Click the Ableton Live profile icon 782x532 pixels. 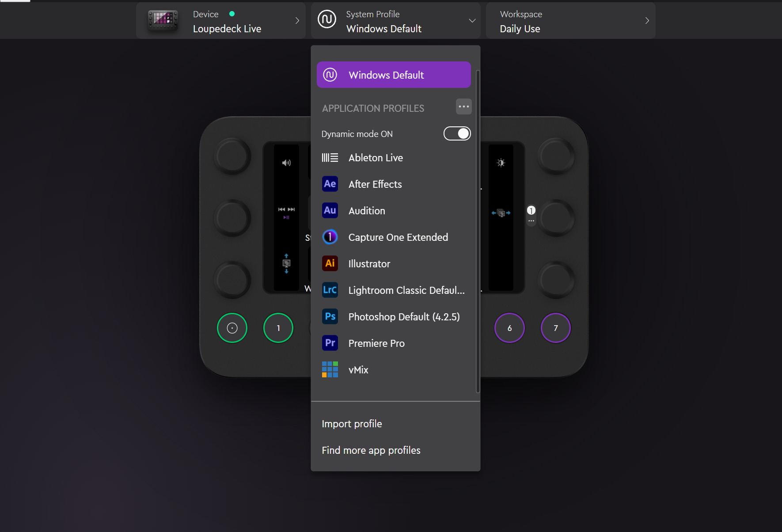point(330,158)
